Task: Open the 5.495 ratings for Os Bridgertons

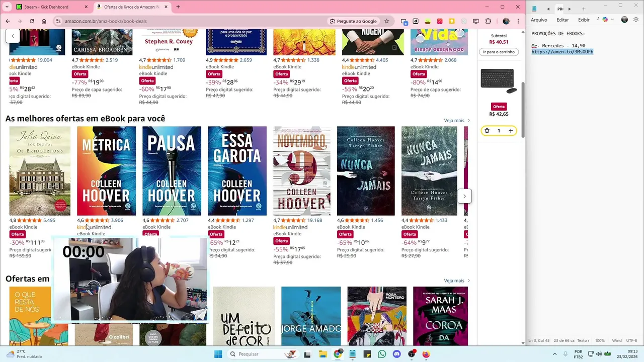Action: pos(49,220)
